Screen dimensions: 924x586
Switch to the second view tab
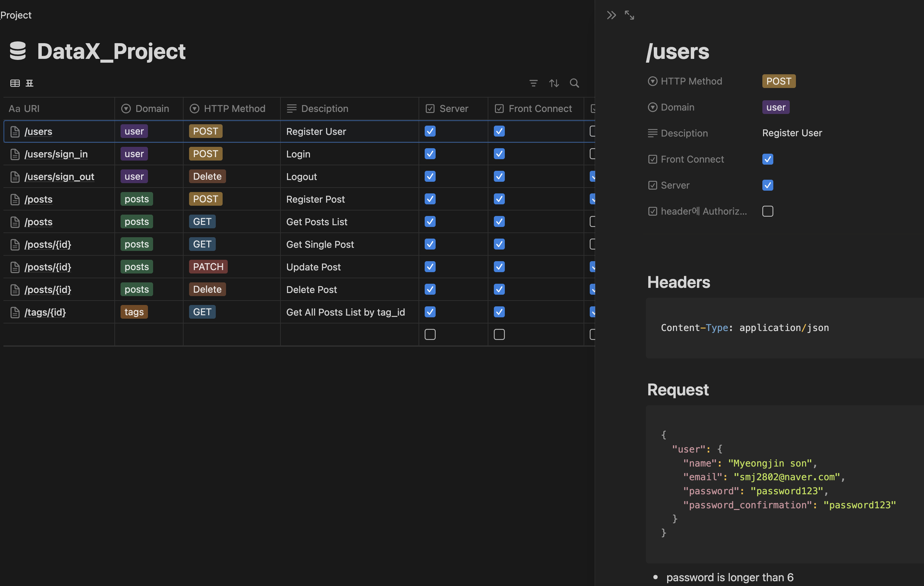(29, 83)
